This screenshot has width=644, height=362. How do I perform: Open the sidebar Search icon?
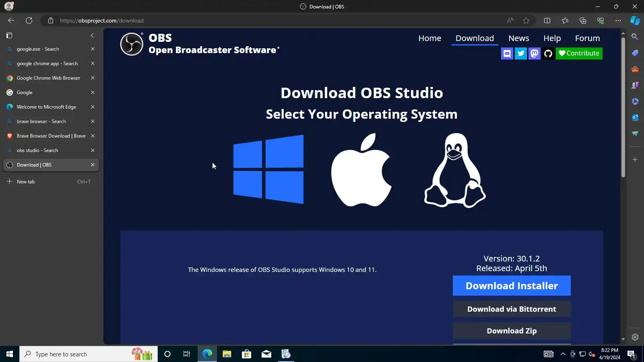pyautogui.click(x=635, y=37)
